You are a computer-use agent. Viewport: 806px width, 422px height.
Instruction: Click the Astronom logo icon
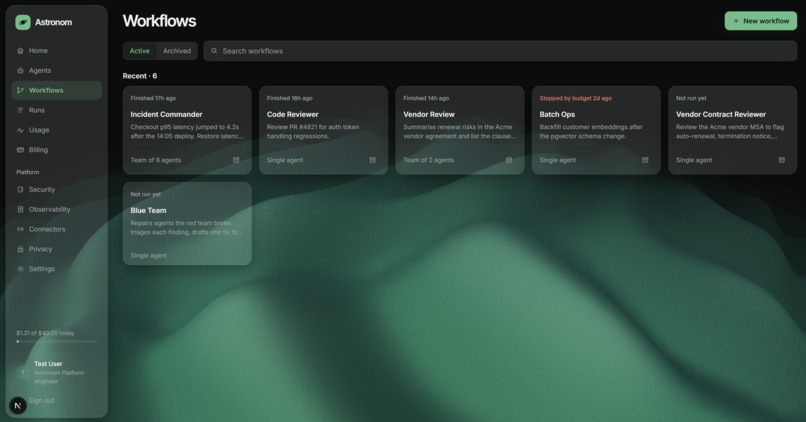[23, 22]
